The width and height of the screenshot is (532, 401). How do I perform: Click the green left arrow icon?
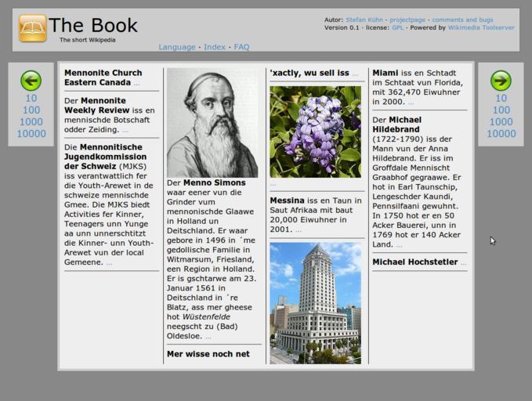pos(31,80)
